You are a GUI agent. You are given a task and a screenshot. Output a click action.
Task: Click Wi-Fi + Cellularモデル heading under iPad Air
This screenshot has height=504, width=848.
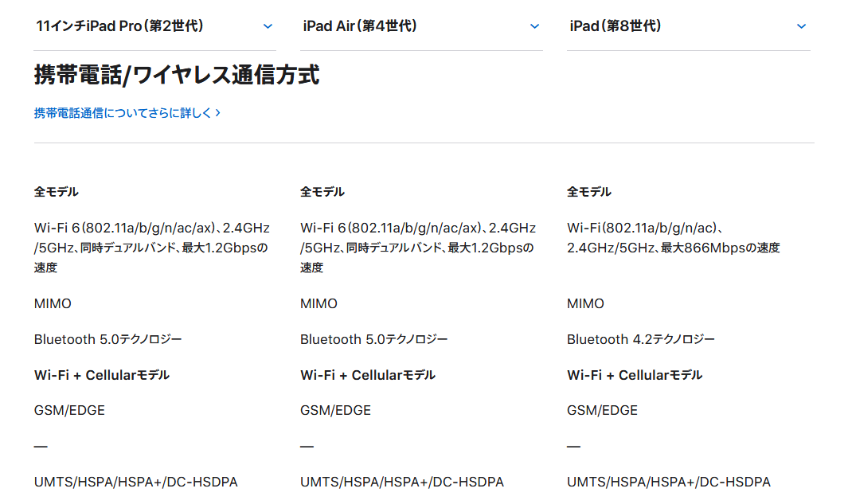[x=367, y=375]
